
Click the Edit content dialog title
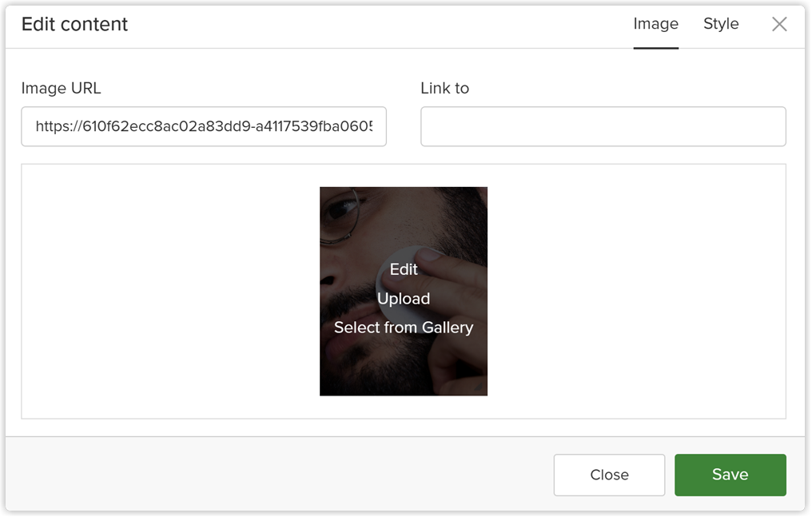point(74,24)
